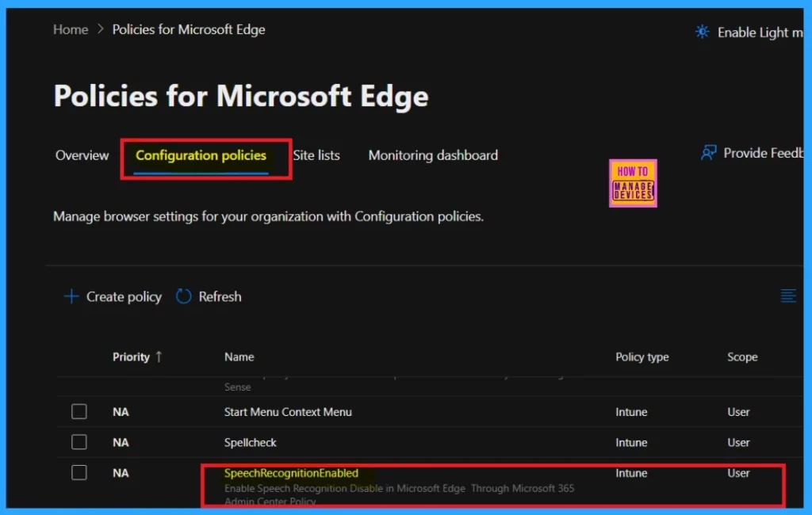Click NA priority in Start Menu Context Menu row
The width and height of the screenshot is (812, 515).
pos(121,412)
